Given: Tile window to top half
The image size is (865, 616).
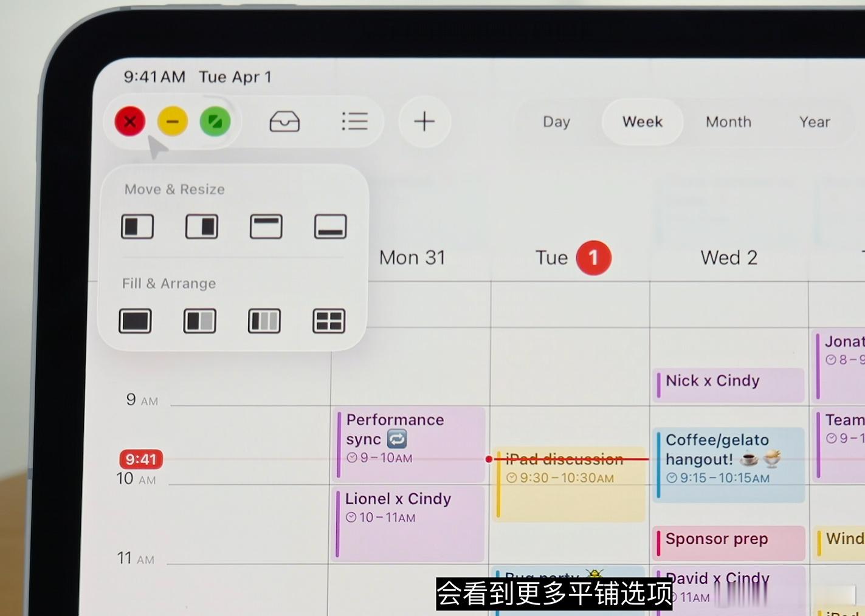Looking at the screenshot, I should pos(266,227).
